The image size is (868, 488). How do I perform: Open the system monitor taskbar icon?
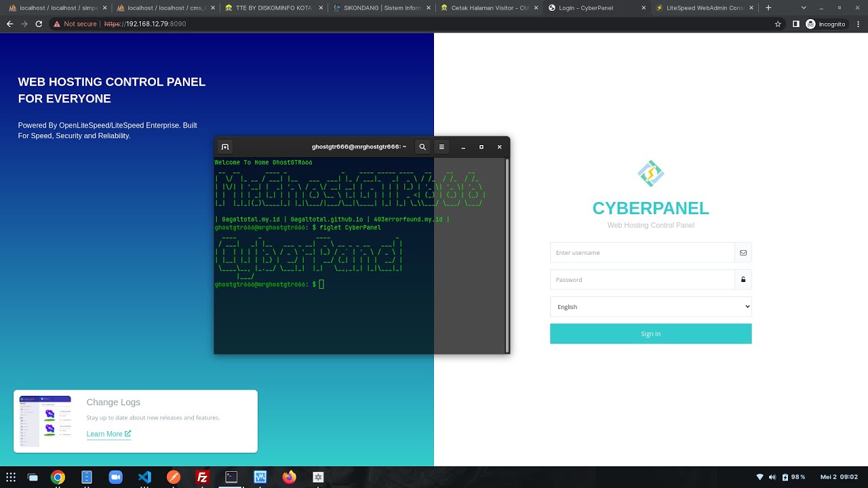click(x=260, y=477)
